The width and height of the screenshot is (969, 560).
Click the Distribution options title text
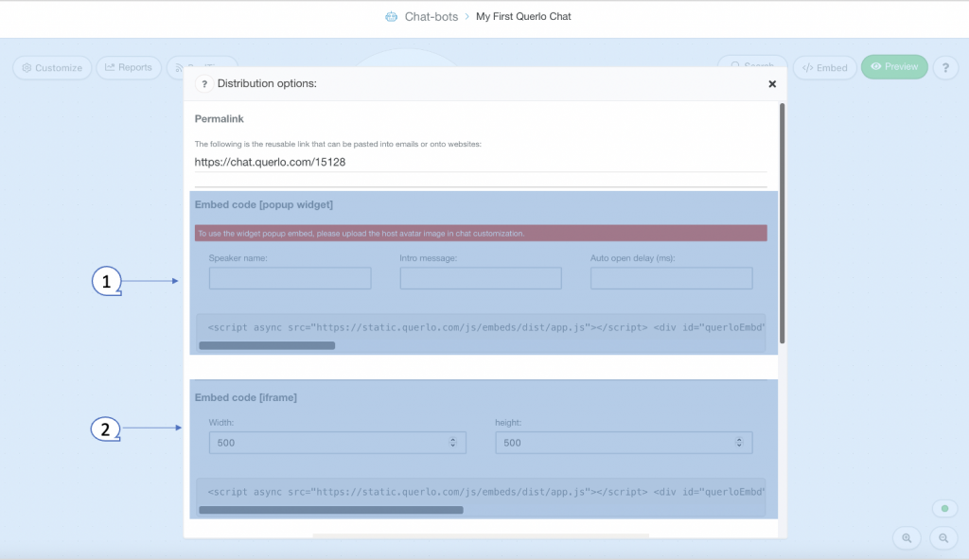click(x=267, y=83)
